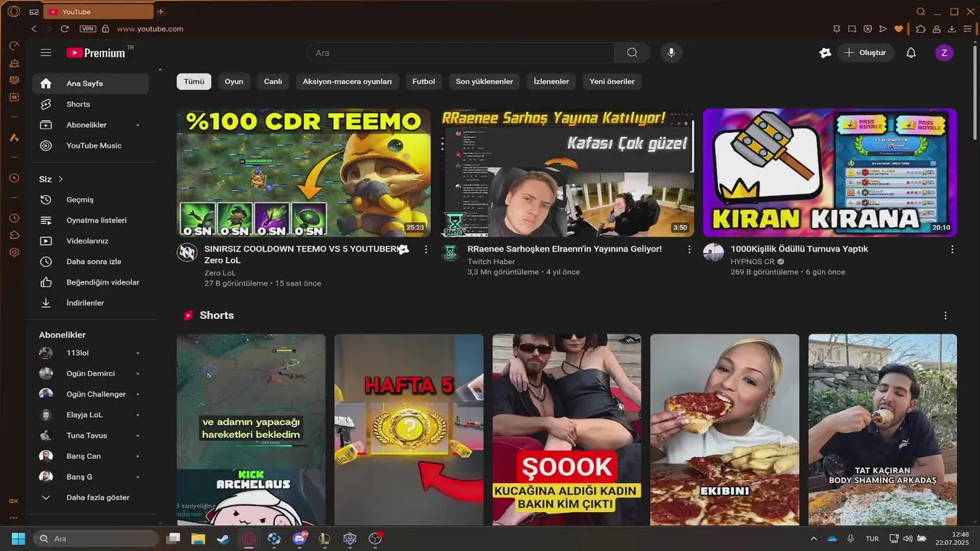Open Daha sonra izle list
The height and width of the screenshot is (551, 980).
[x=90, y=262]
